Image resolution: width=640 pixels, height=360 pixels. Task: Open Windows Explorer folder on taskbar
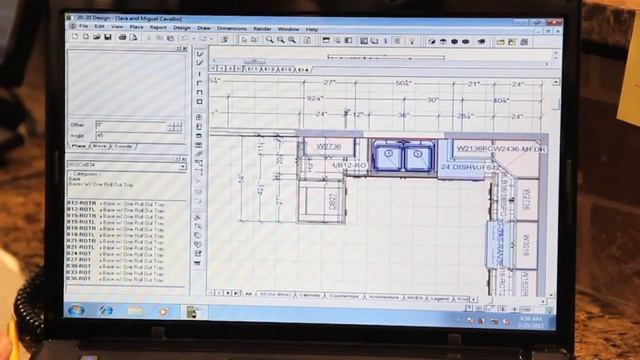135,312
